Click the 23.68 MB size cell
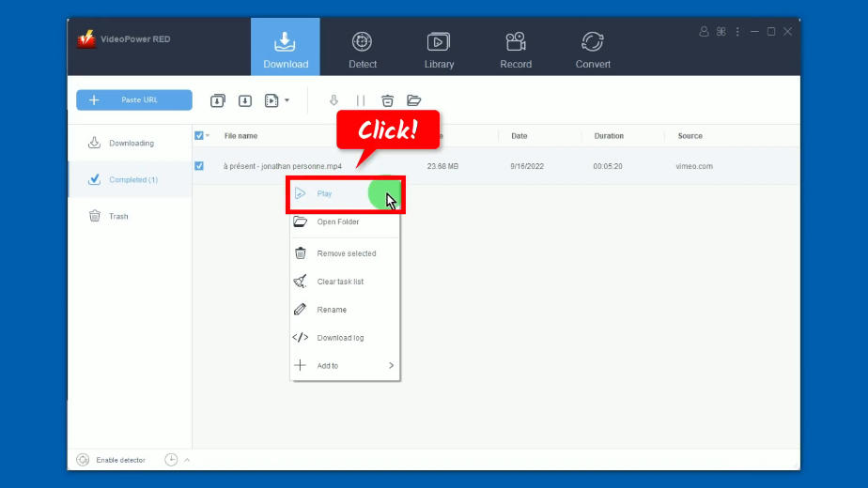 [442, 166]
